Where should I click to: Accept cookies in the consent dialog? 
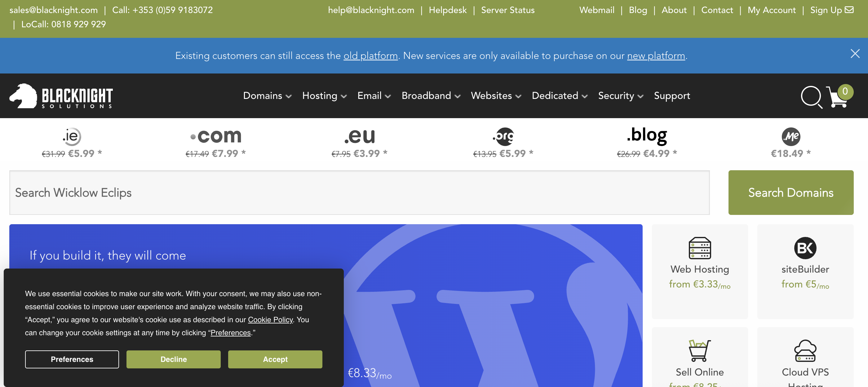click(x=275, y=359)
